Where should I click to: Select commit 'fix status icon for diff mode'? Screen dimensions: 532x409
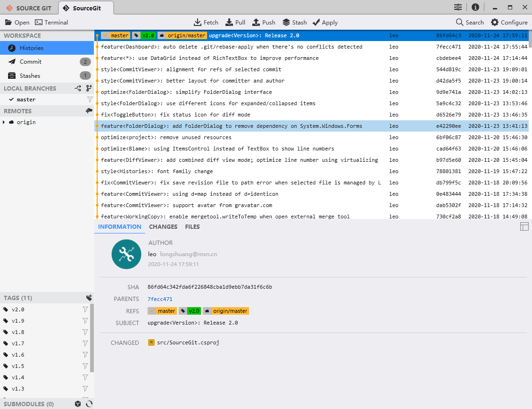pos(311,115)
